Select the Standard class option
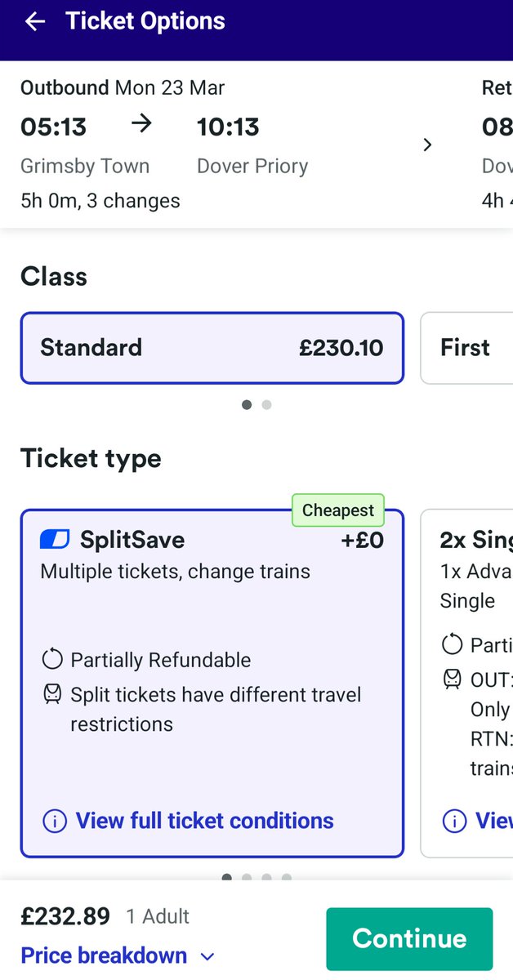 coord(212,348)
